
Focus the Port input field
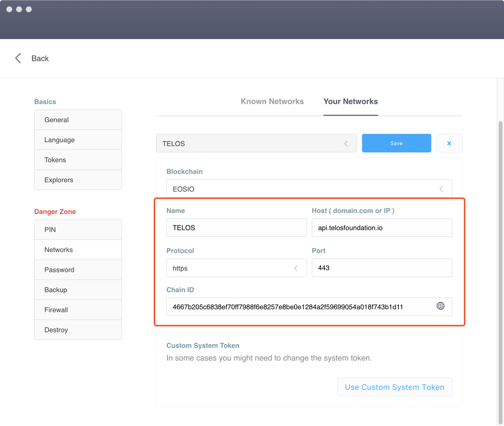[x=382, y=268]
